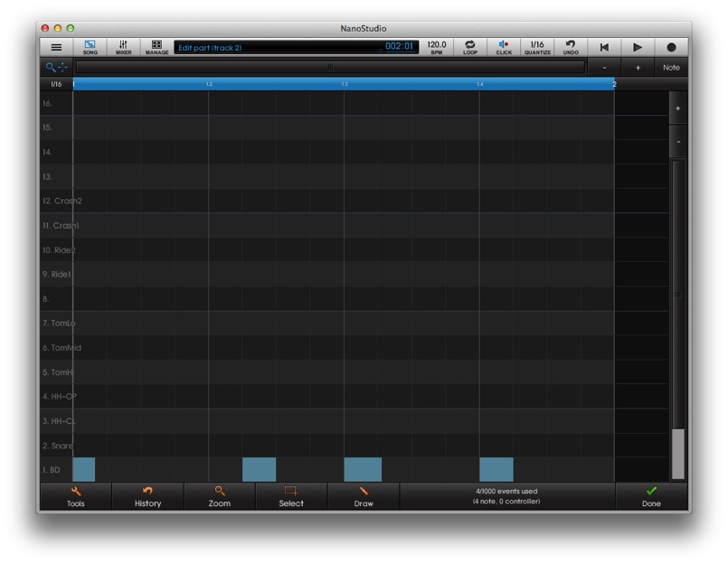Click the 8. row label
This screenshot has width=728, height=564.
click(45, 299)
